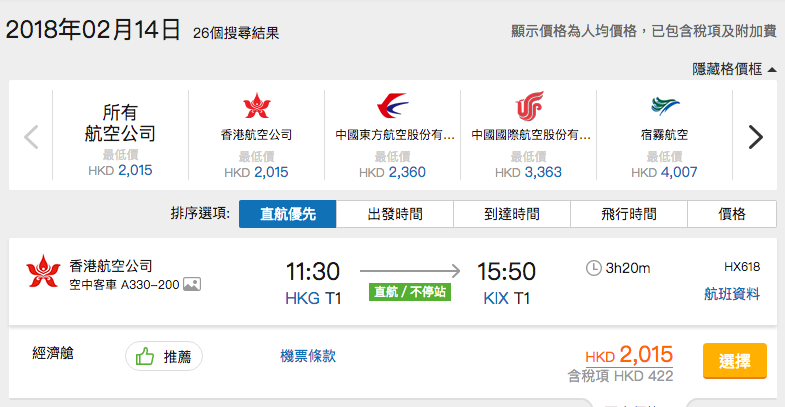Click Hong Kong Airlines logo in flight result
The image size is (785, 407).
pos(43,271)
